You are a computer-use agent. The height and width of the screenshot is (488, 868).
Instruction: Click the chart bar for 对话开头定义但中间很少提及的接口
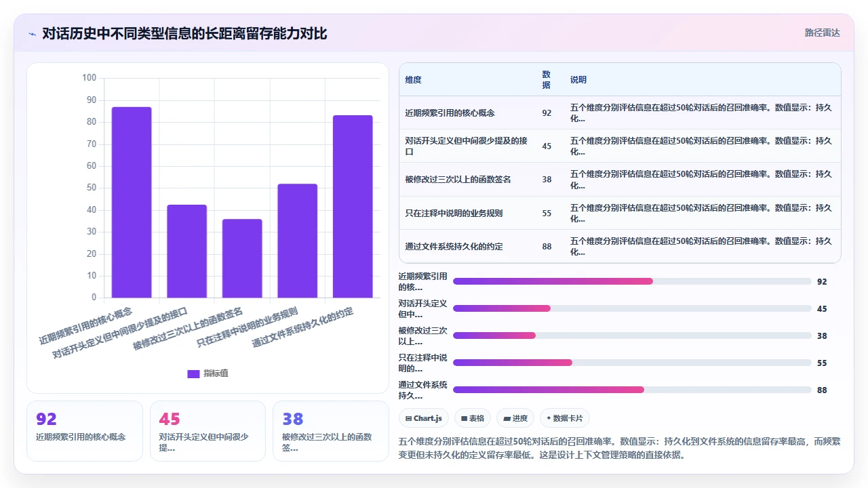point(187,251)
